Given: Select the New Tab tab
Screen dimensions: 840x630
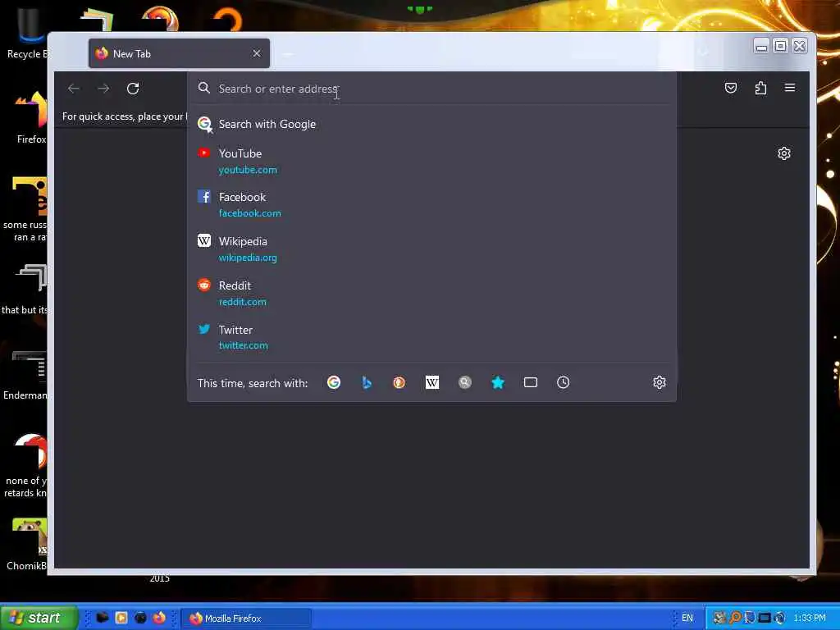Looking at the screenshot, I should point(179,53).
